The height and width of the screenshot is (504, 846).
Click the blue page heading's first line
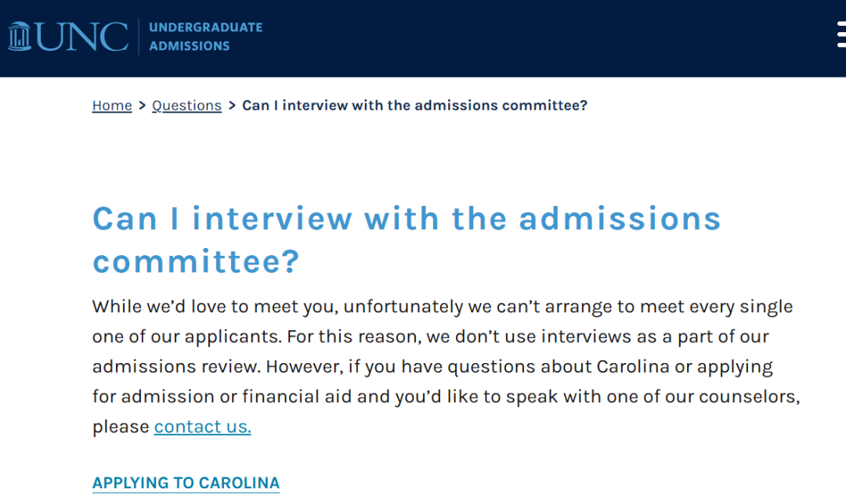coord(407,219)
